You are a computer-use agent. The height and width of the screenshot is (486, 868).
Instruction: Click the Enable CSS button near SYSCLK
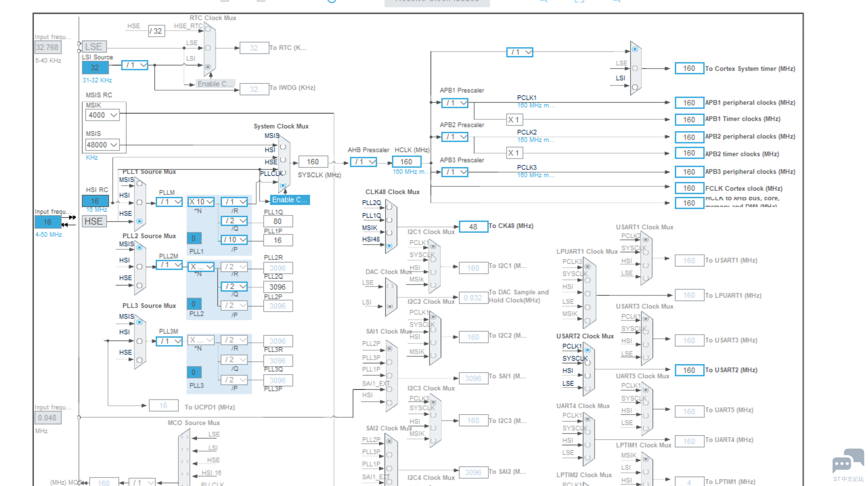[289, 199]
